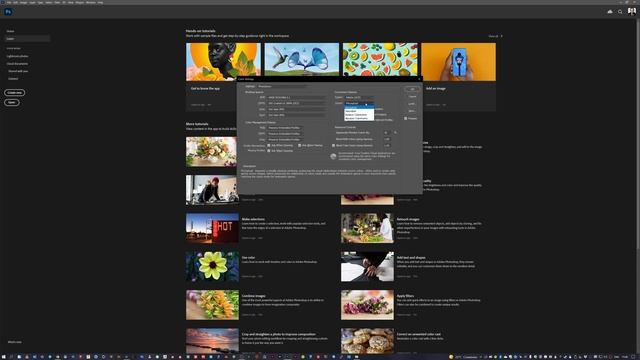Open the hummingbird tutorial thumbnail

pyautogui.click(x=302, y=60)
